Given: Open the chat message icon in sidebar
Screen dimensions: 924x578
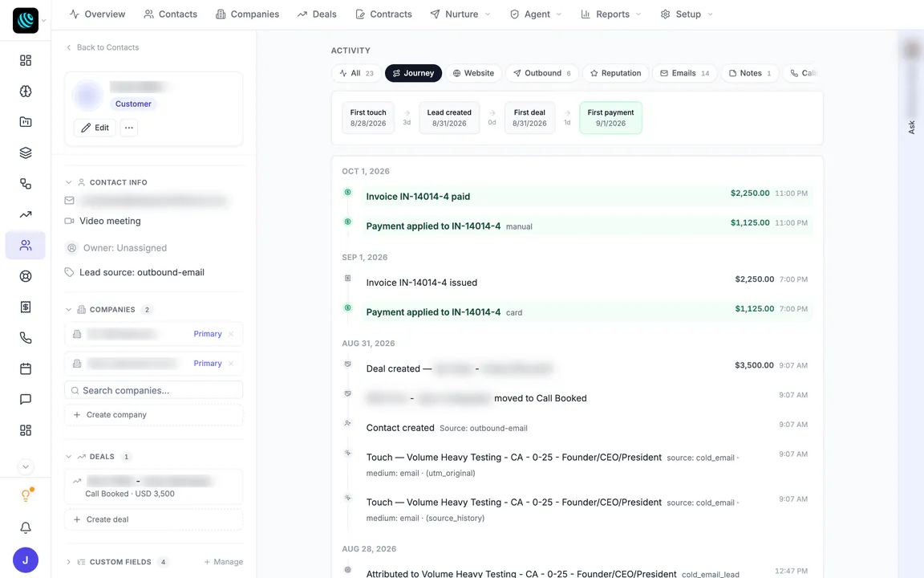Looking at the screenshot, I should click(26, 399).
